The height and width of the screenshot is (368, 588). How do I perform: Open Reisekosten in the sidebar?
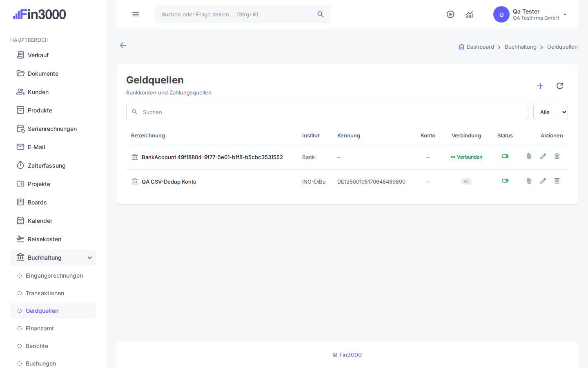pos(53,239)
